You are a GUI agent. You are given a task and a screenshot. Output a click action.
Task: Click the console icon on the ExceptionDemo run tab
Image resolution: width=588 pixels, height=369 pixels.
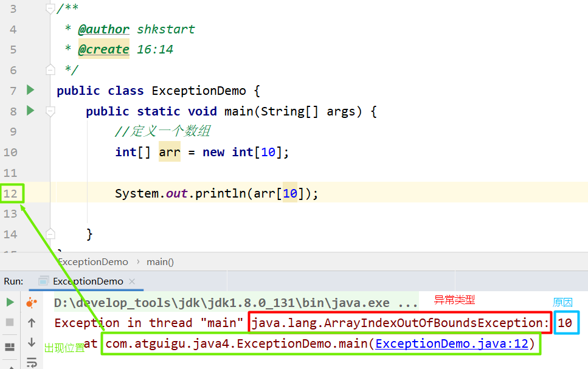coord(43,281)
